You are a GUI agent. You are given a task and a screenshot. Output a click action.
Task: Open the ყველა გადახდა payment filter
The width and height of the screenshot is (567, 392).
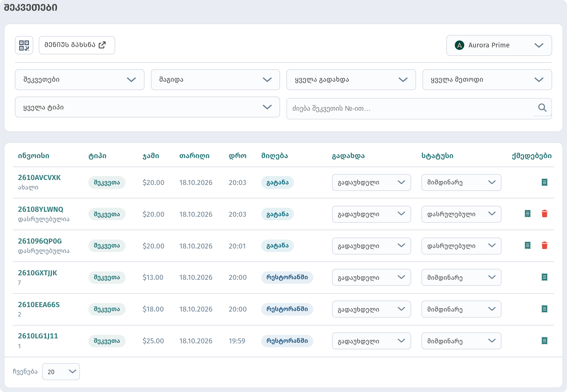click(351, 80)
